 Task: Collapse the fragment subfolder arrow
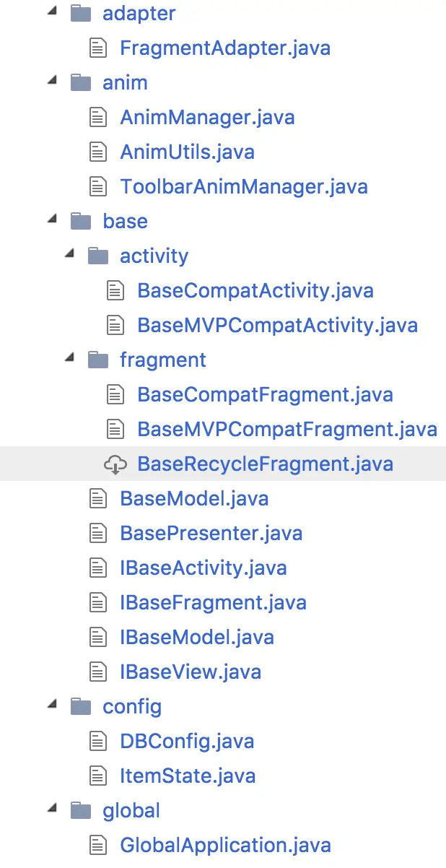[69, 360]
